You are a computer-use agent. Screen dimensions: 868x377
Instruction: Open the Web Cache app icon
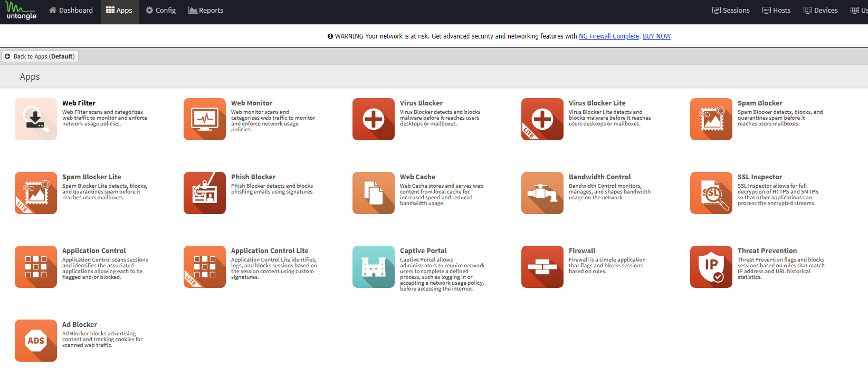pyautogui.click(x=374, y=193)
